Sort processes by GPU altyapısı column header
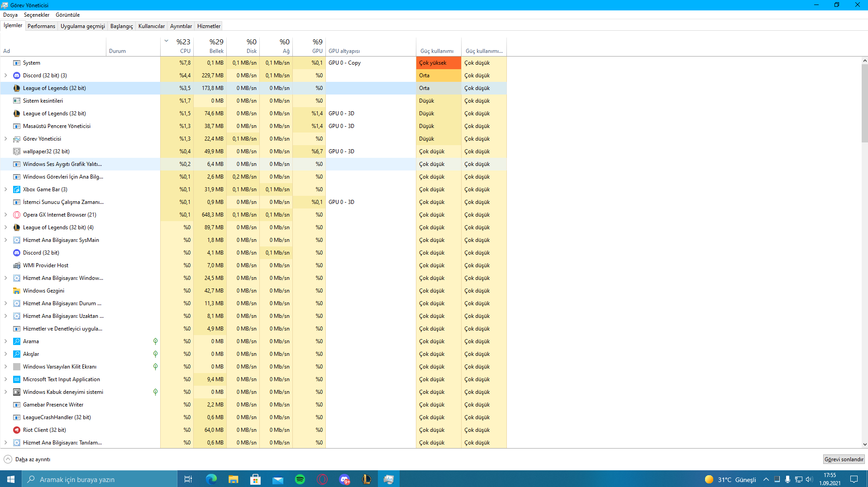Image resolution: width=868 pixels, height=487 pixels. coord(371,46)
